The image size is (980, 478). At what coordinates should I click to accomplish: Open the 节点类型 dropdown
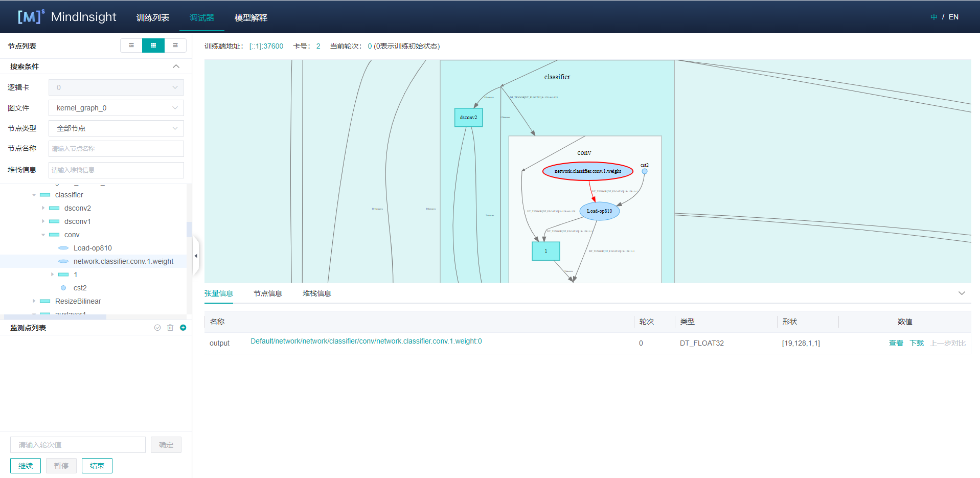[x=116, y=128]
